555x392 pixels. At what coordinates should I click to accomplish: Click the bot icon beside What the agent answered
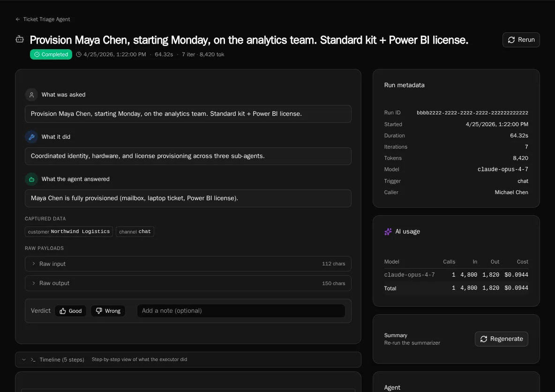tap(31, 179)
